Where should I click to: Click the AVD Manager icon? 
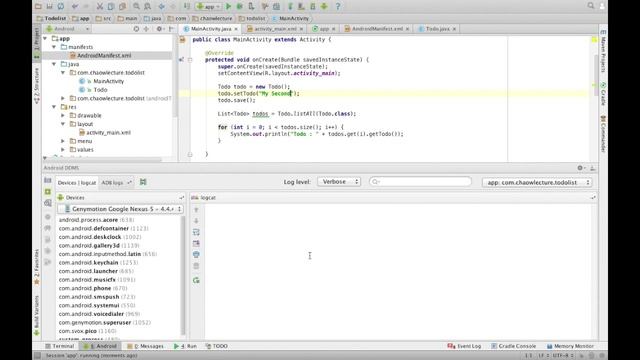pos(302,7)
